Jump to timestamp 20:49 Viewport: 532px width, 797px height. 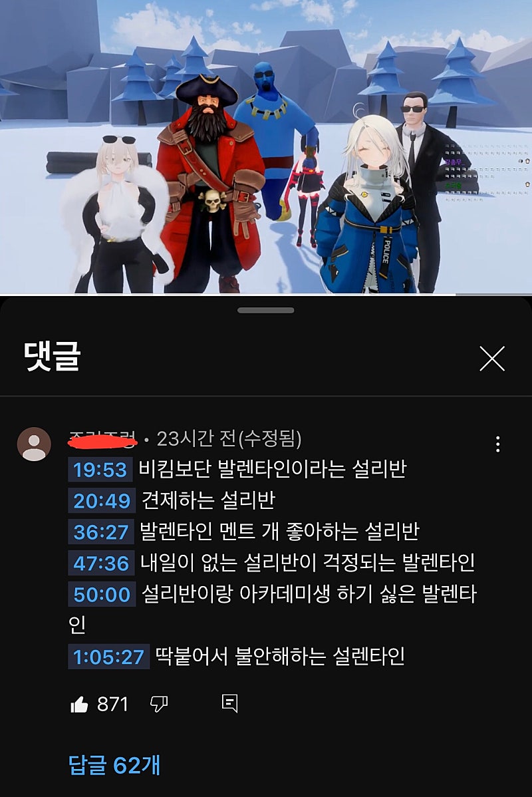click(x=102, y=501)
